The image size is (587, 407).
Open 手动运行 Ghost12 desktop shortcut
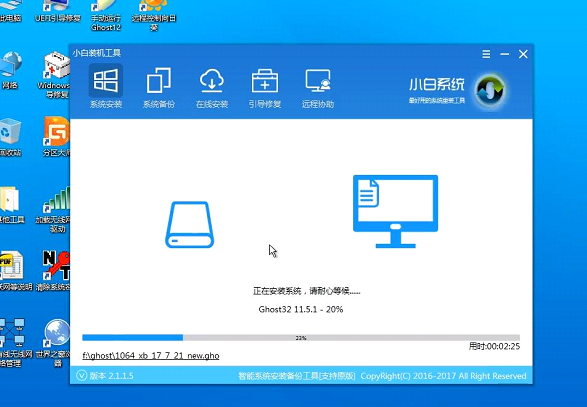106,16
